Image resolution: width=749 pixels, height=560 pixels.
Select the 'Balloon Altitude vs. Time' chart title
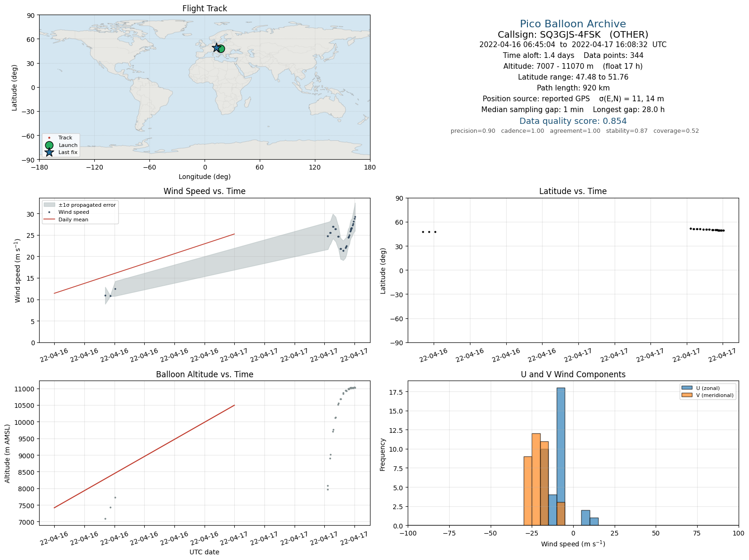click(205, 374)
